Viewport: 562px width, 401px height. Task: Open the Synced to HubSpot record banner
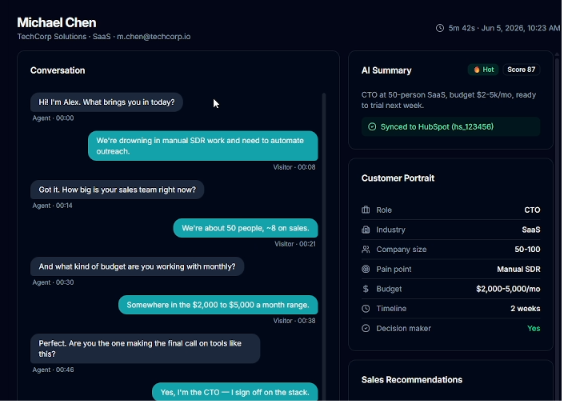451,126
